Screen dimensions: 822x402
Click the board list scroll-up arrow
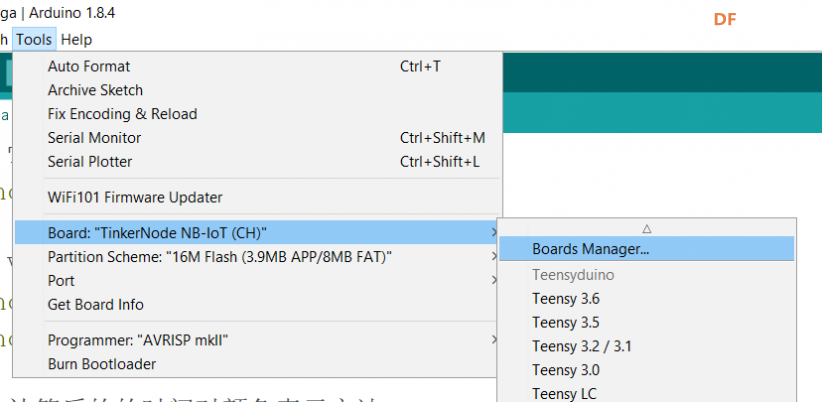coord(646,229)
